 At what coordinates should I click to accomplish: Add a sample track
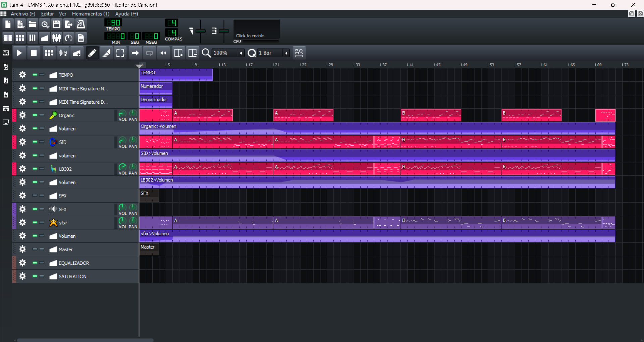click(63, 53)
